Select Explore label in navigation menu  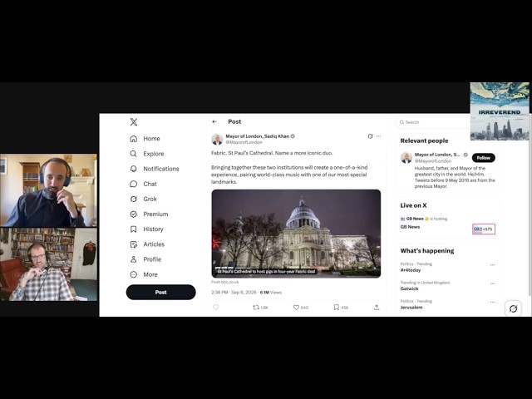[153, 154]
